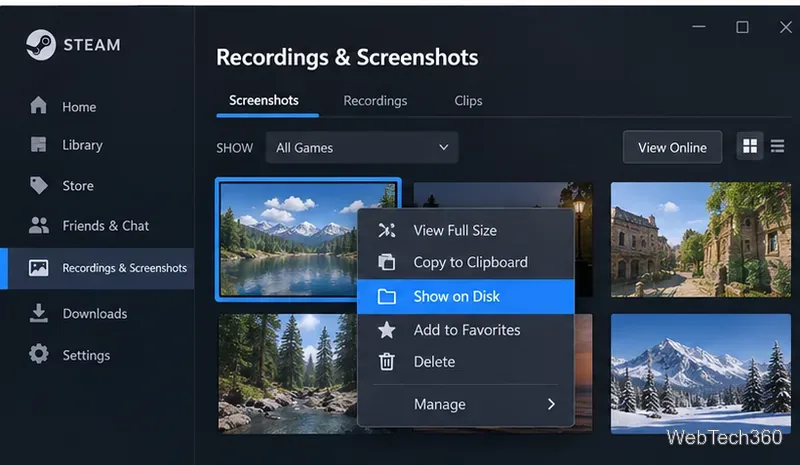The image size is (800, 465).
Task: Click the All Games dropdown arrow
Action: point(443,148)
